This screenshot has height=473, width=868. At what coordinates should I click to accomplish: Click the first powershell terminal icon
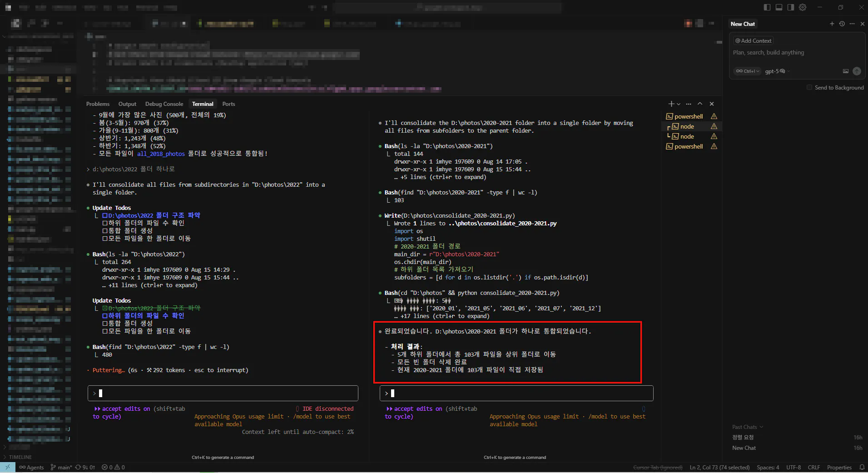(670, 116)
